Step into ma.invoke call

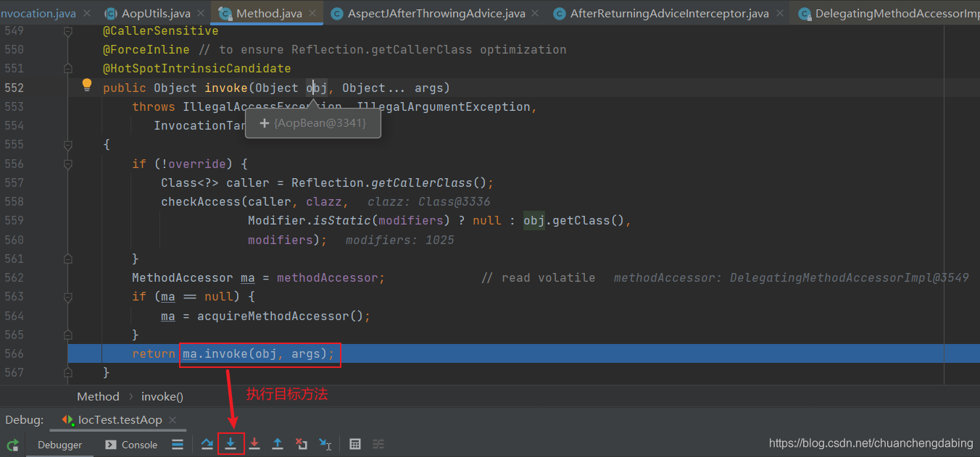[x=231, y=444]
